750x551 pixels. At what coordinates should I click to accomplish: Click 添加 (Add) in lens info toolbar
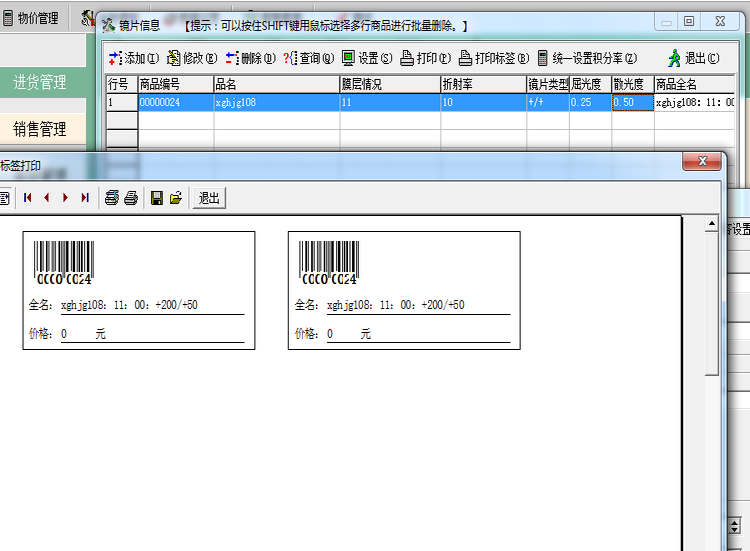pyautogui.click(x=127, y=58)
